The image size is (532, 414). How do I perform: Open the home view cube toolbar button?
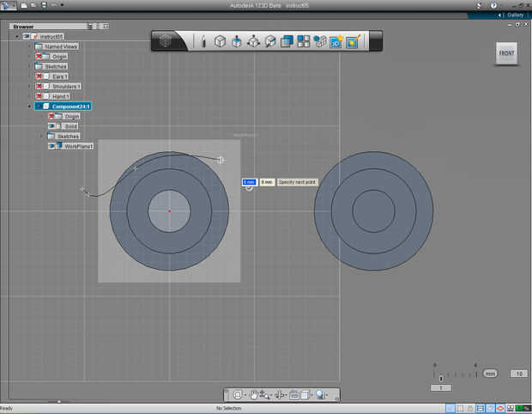(167, 41)
